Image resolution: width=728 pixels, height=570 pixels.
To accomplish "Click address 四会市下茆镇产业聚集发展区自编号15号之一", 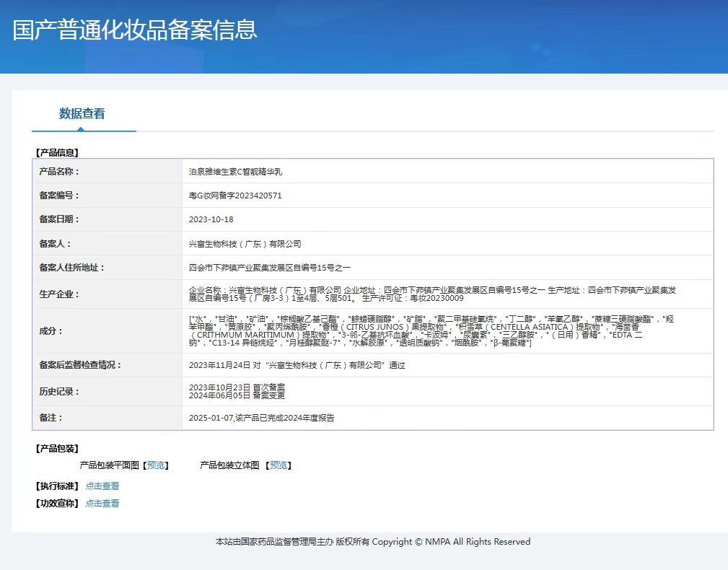I will point(270,268).
